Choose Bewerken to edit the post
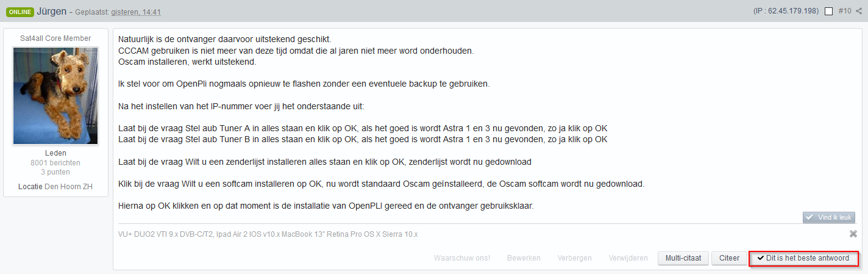This screenshot has width=868, height=274. pos(524,258)
